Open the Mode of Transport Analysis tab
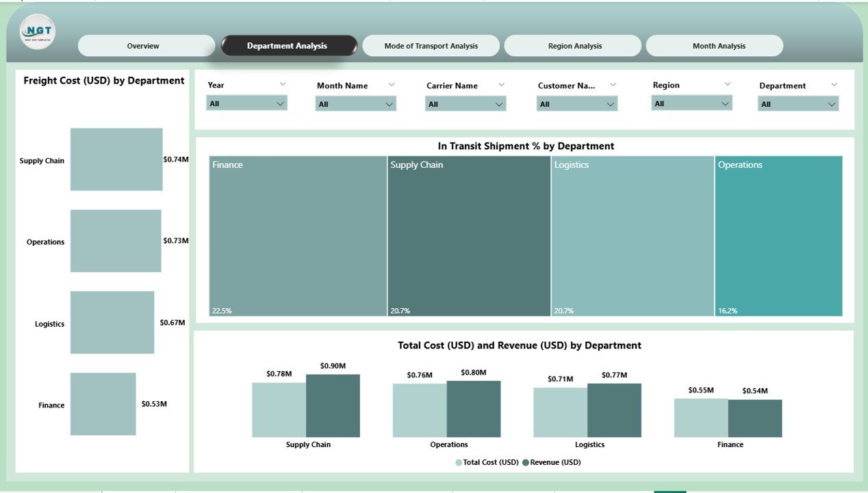Screen dimensions: 868x493 pyautogui.click(x=431, y=45)
